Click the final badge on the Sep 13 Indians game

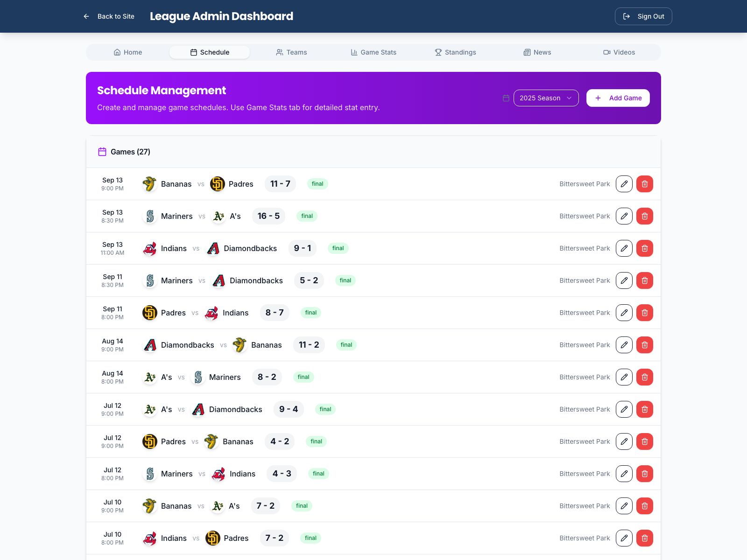pos(338,248)
